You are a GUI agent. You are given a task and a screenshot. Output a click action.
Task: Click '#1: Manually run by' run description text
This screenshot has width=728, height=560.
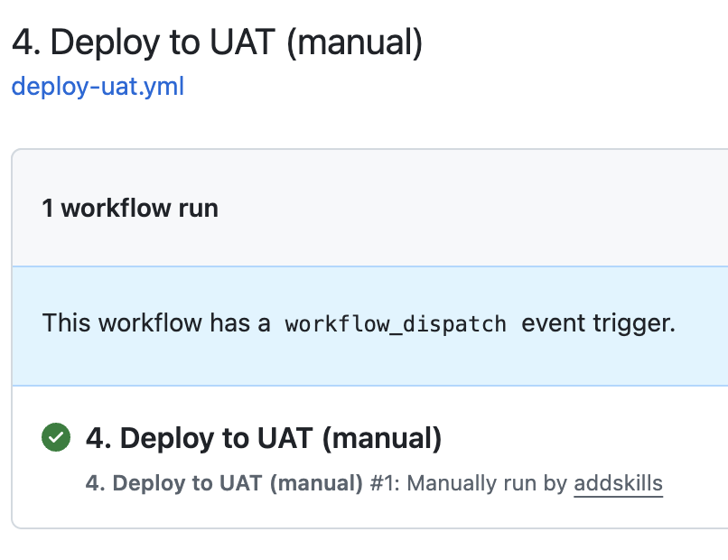pyautogui.click(x=469, y=483)
